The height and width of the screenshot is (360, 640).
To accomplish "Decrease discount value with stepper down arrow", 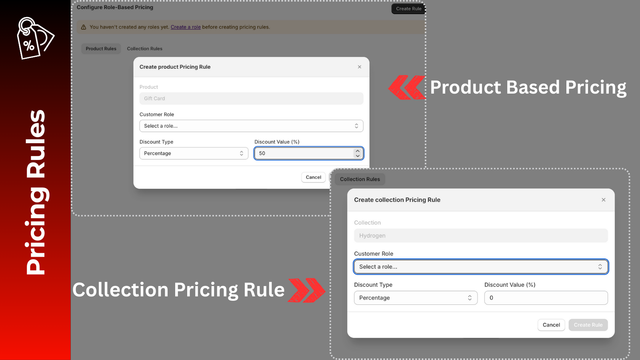I will (358, 156).
